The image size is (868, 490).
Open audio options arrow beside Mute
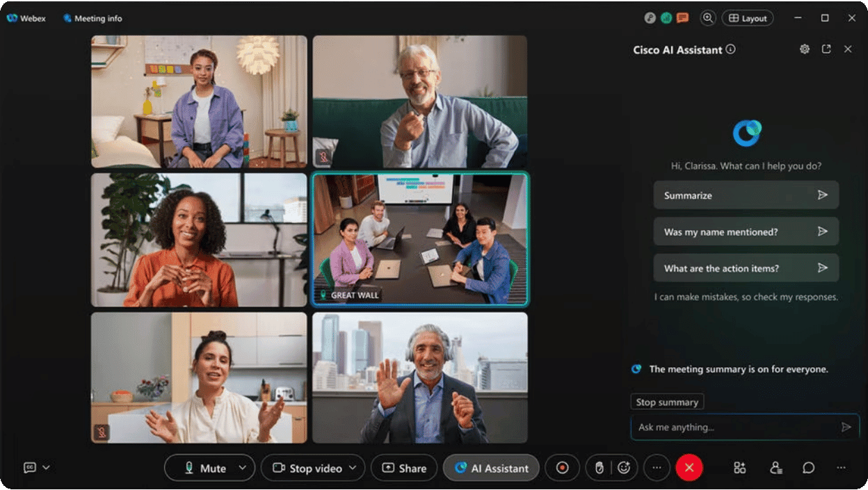pos(243,468)
